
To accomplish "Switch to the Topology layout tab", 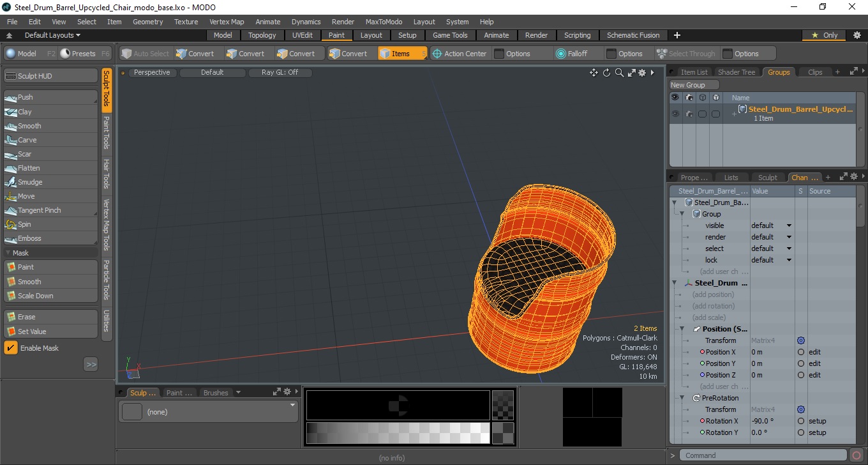I will point(262,35).
